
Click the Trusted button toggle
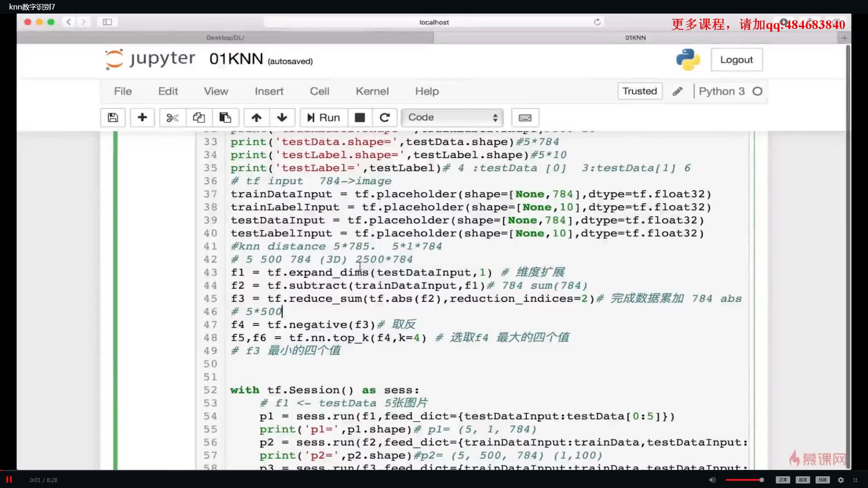pyautogui.click(x=640, y=90)
